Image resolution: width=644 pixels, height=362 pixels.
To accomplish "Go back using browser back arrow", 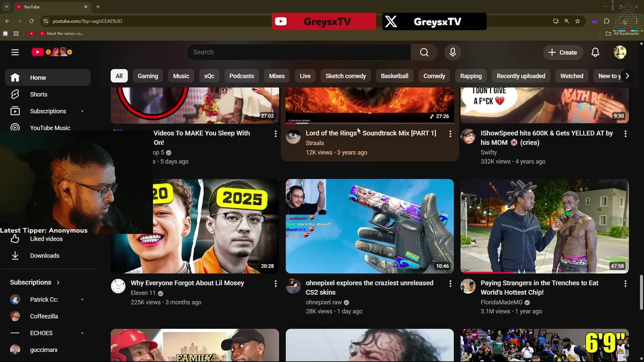I will (7, 21).
